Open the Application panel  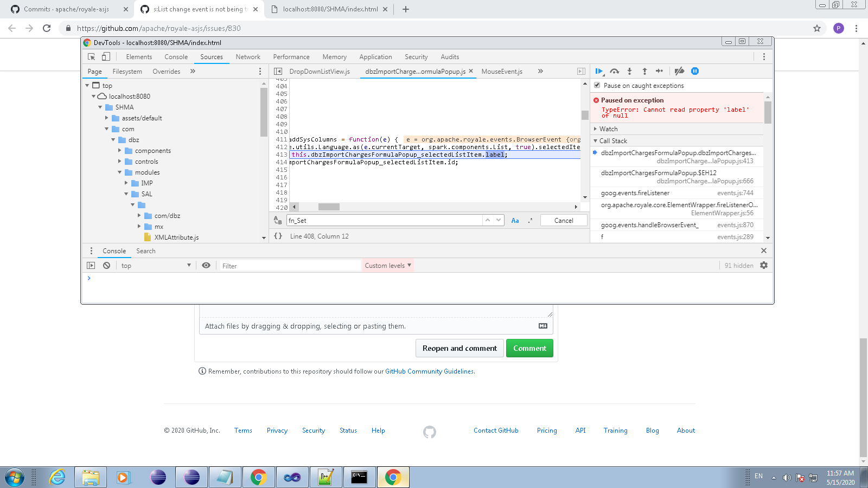pos(375,56)
